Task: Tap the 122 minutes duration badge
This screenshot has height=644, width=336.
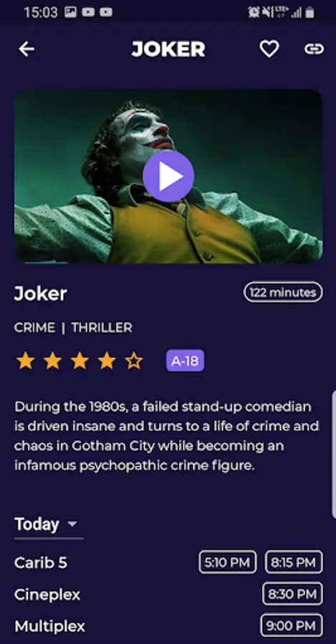Action: (283, 293)
